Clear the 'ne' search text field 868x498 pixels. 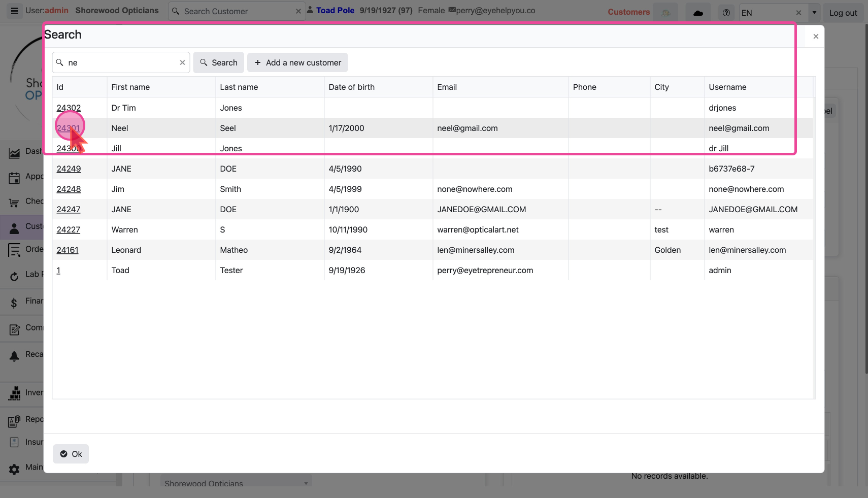(182, 62)
